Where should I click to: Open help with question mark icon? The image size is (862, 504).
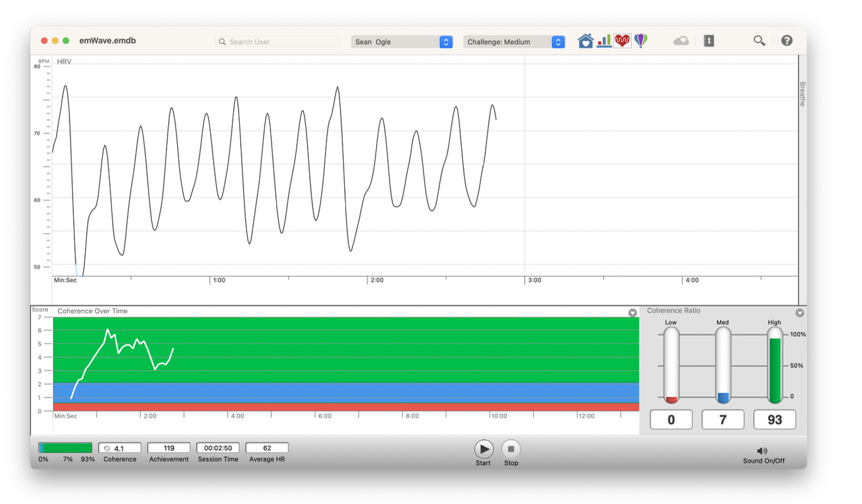787,41
